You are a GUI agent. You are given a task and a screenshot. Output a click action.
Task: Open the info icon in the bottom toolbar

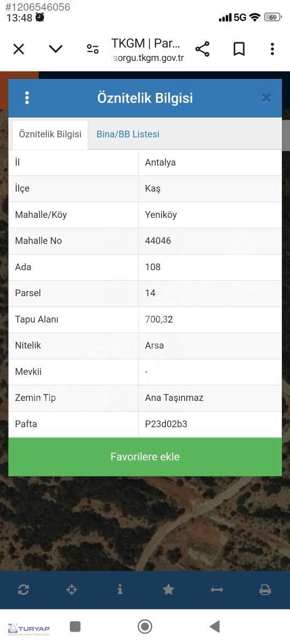(x=120, y=589)
